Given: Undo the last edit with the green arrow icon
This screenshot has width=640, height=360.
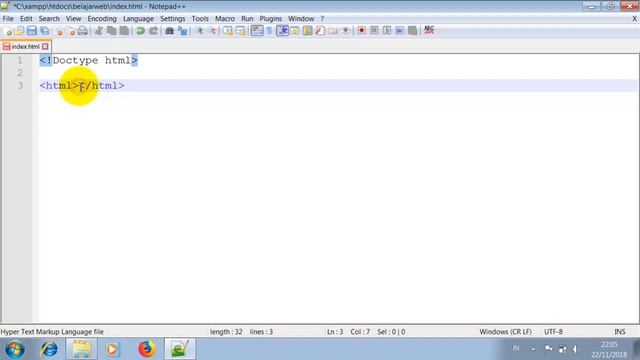Looking at the screenshot, I should pos(140,31).
